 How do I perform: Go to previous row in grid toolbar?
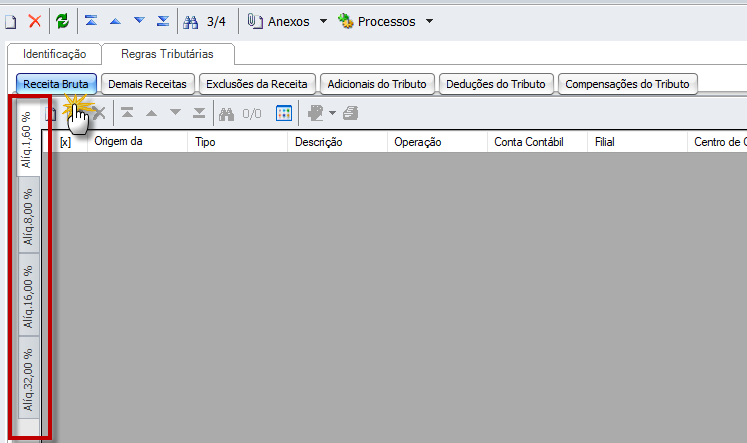click(x=151, y=113)
